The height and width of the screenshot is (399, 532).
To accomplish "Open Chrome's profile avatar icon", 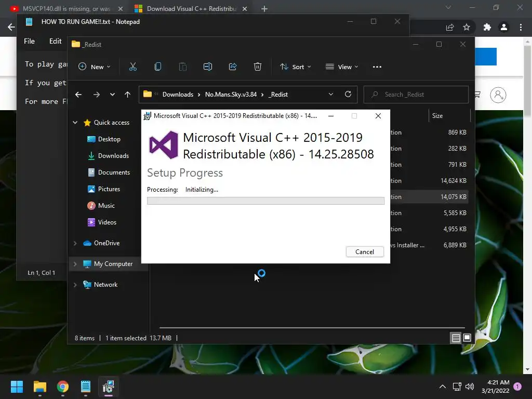I will click(504, 27).
